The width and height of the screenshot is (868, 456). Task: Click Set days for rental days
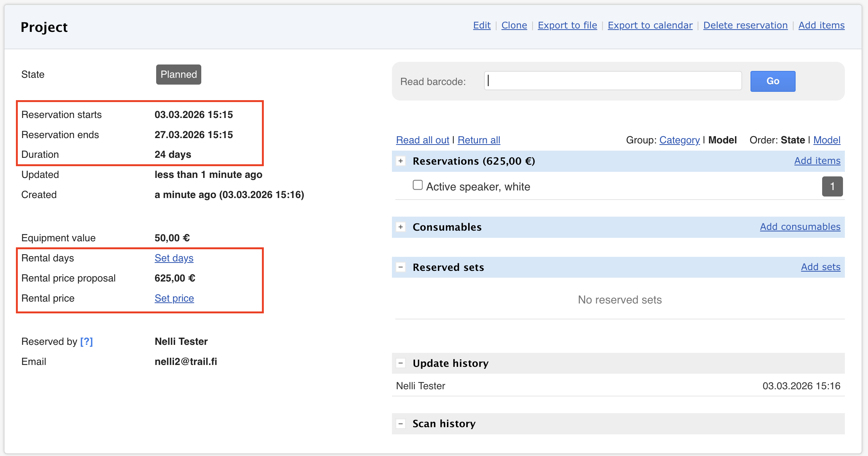(x=174, y=258)
